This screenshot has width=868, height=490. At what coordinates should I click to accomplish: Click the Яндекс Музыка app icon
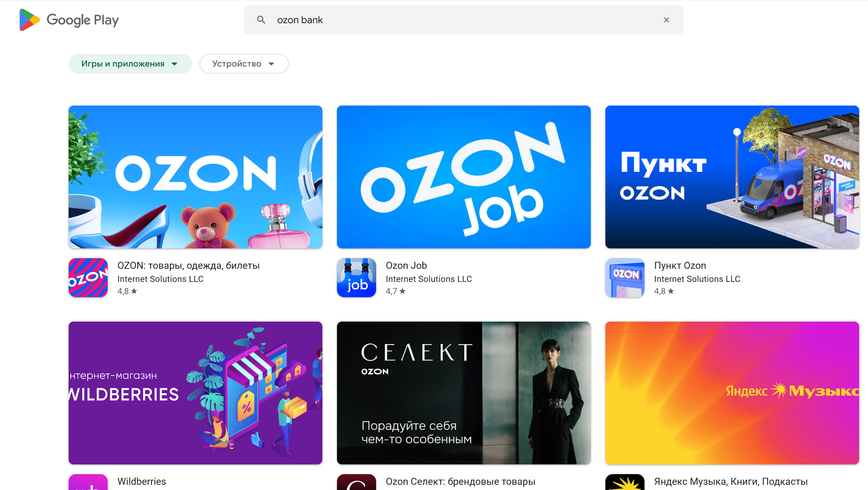[625, 482]
